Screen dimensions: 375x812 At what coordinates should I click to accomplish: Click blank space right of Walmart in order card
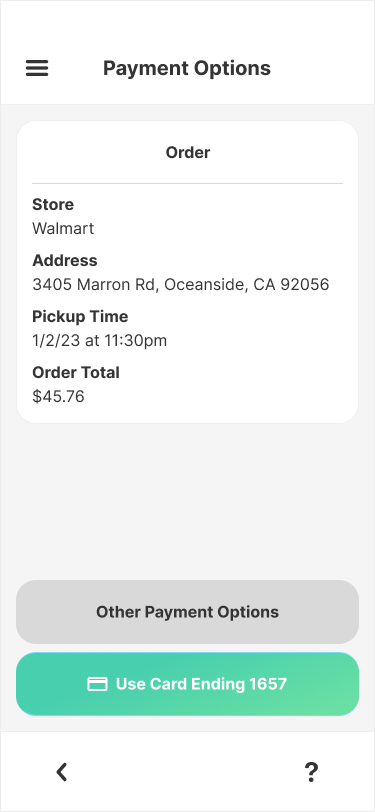(218, 228)
